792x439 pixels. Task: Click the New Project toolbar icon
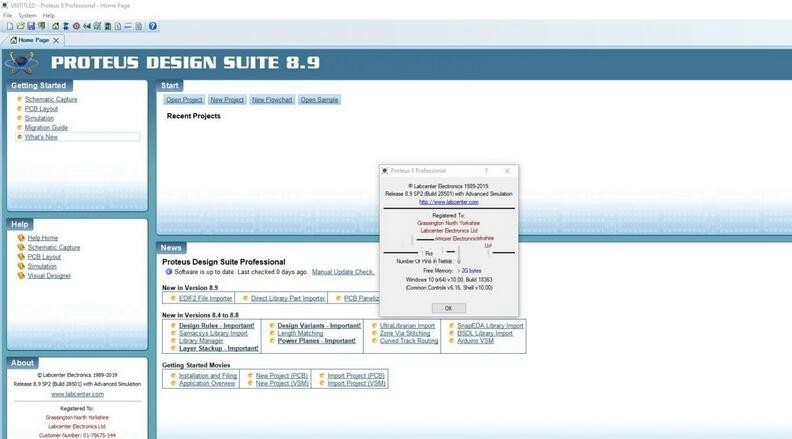coord(10,26)
